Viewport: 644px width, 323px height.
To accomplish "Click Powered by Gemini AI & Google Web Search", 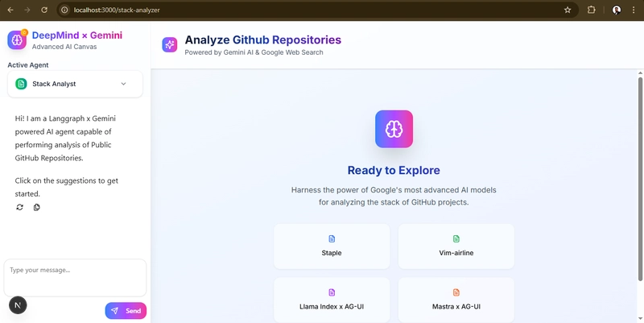I will tap(254, 52).
